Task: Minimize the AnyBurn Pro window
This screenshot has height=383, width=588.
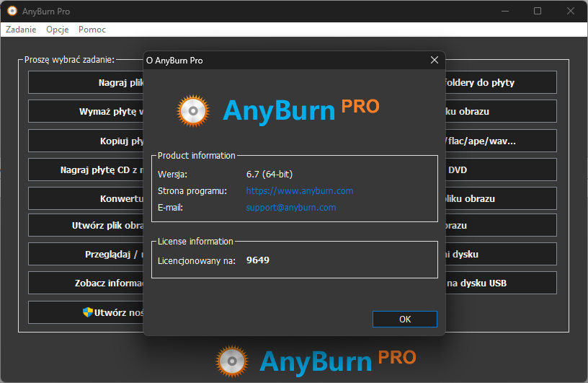Action: coord(505,12)
